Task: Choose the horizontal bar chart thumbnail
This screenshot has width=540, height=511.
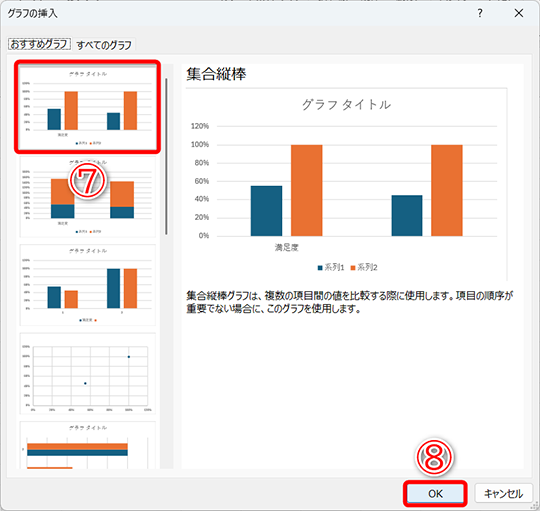Action: click(87, 445)
